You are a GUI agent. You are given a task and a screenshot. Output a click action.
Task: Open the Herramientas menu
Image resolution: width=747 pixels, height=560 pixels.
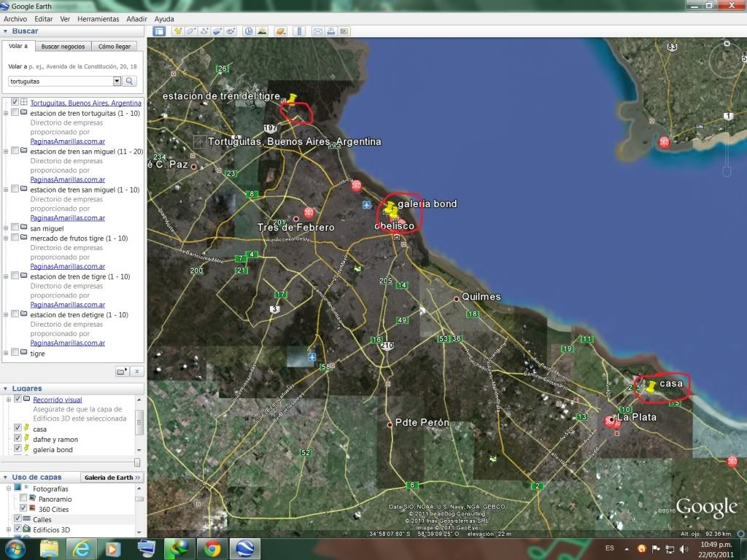click(98, 19)
